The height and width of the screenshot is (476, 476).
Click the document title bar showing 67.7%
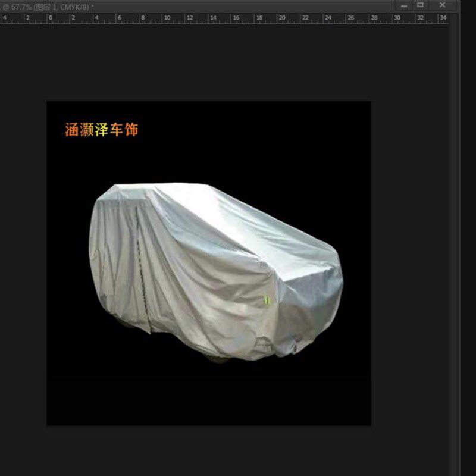click(48, 7)
